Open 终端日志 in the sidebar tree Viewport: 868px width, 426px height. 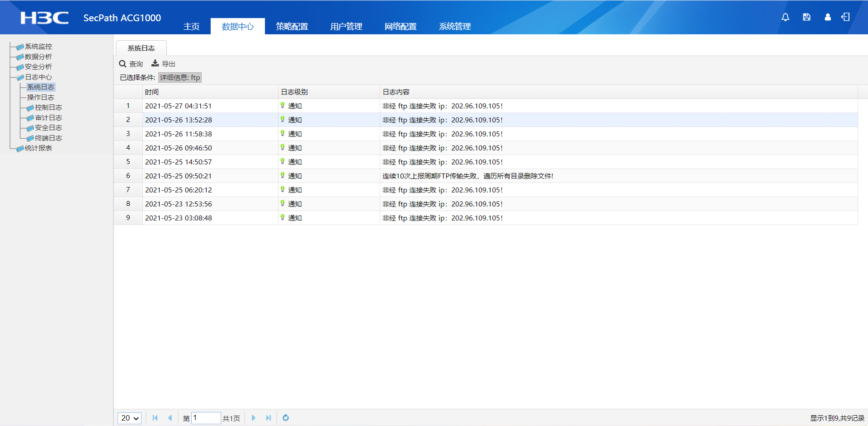click(48, 138)
